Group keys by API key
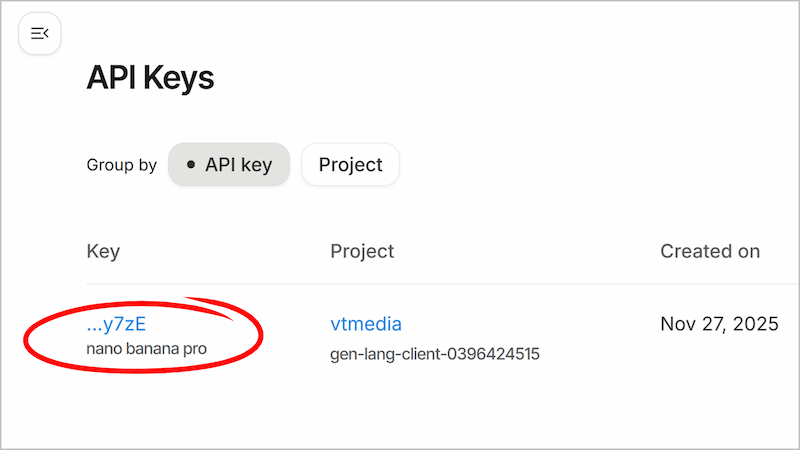 (x=229, y=165)
